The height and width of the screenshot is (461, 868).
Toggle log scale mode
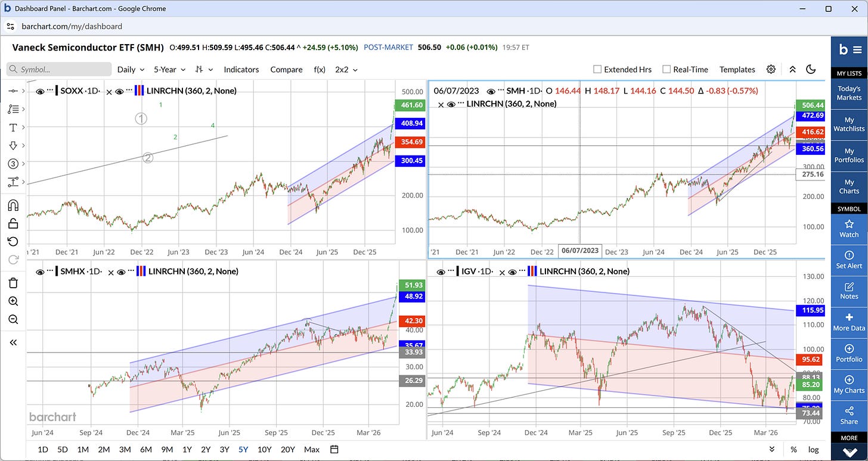click(813, 449)
